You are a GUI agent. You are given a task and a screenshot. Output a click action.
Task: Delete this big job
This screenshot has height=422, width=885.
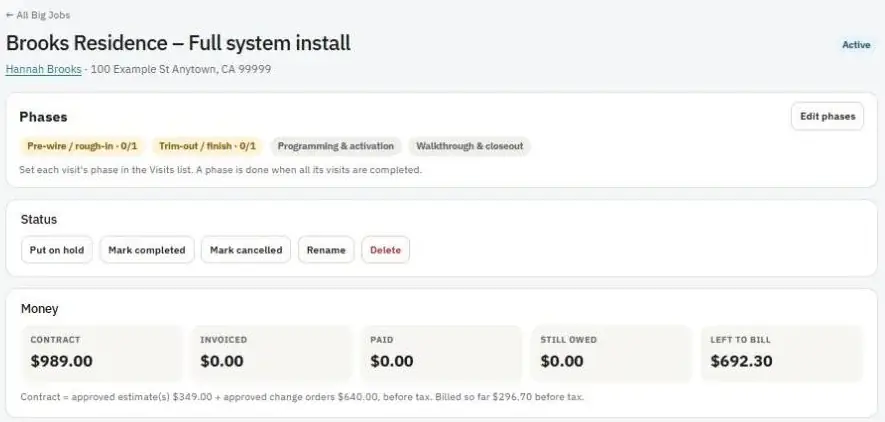coord(385,250)
